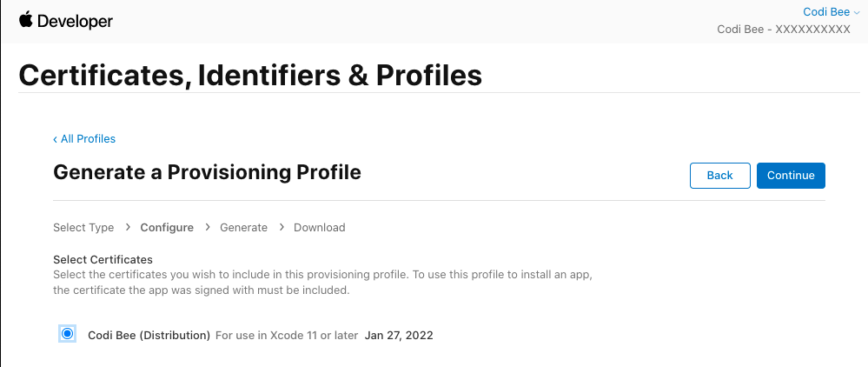Select the Configure step
The height and width of the screenshot is (367, 868).
click(x=167, y=228)
